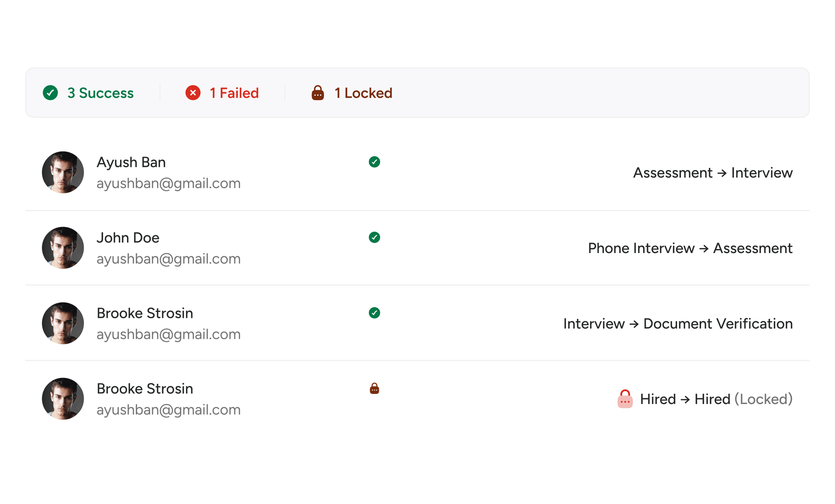Screen dimensions: 835x504
Task: Select the 1 Locked status filter
Action: [363, 93]
